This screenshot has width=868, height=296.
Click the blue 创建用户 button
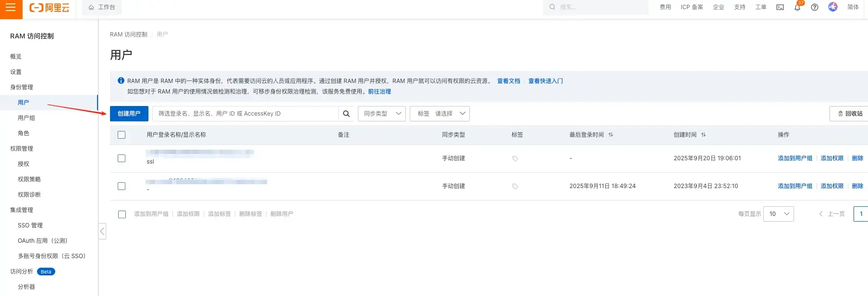pyautogui.click(x=129, y=114)
